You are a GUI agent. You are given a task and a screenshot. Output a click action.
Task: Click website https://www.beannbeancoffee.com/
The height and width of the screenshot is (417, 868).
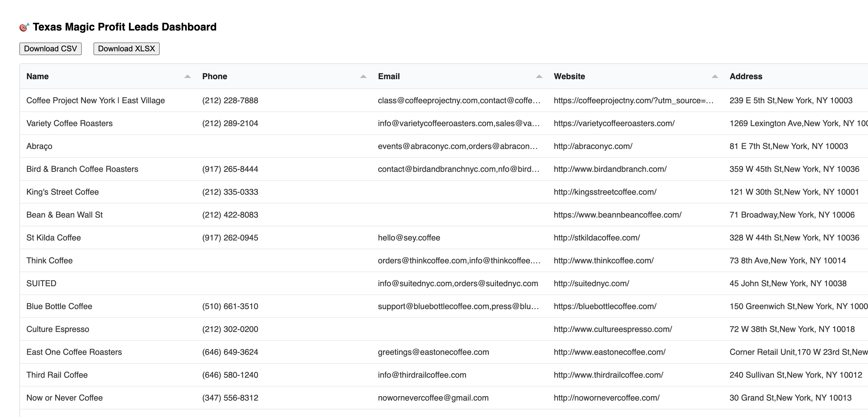tap(617, 215)
